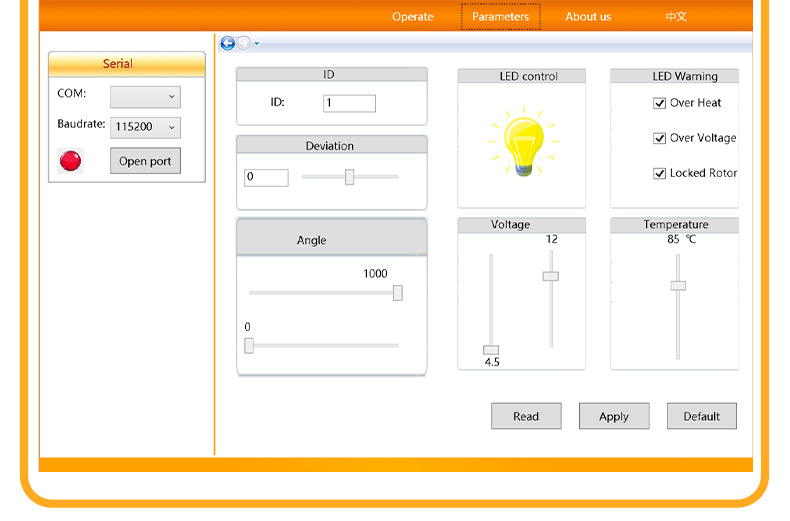The image size is (790, 521).
Task: Disable the Over Voltage warning checkbox
Action: click(660, 138)
